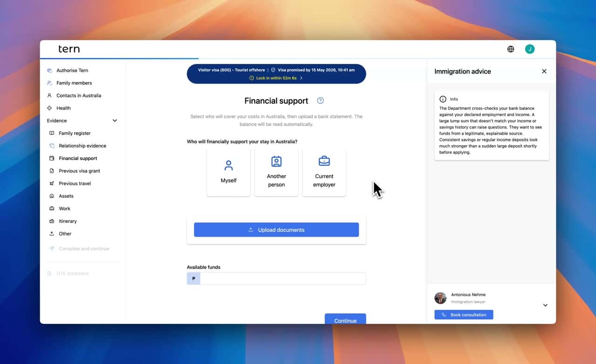Open the user avatar J menu
The image size is (596, 364).
[x=529, y=49]
